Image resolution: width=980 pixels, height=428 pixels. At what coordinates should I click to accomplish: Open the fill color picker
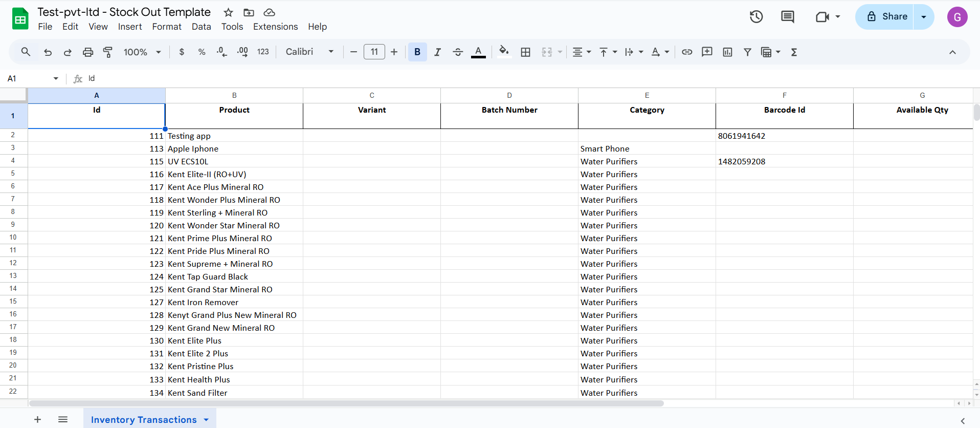(x=504, y=52)
